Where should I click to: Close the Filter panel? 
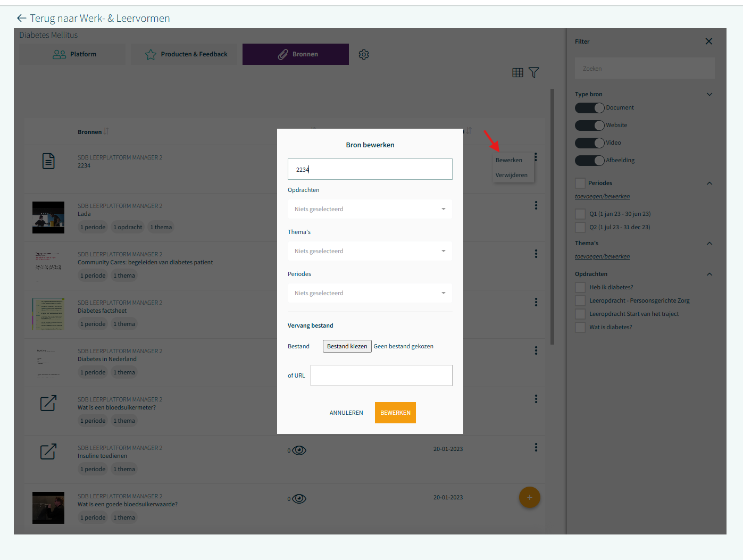pos(708,41)
